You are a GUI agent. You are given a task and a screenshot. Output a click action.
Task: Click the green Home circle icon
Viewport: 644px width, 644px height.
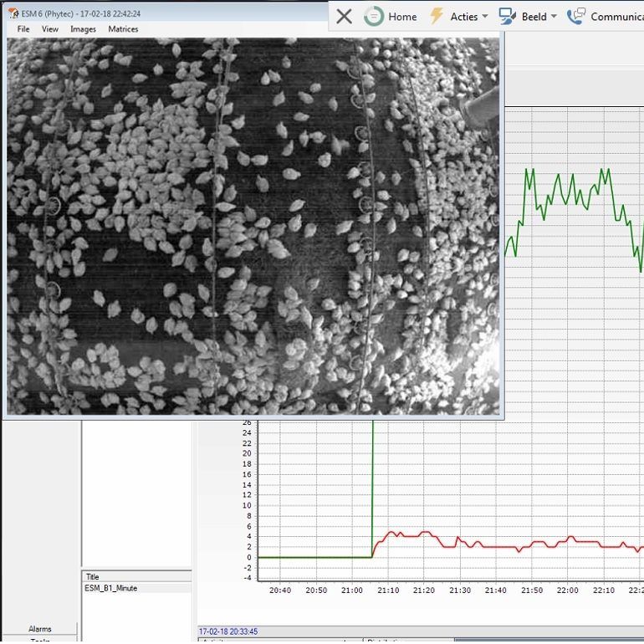click(374, 17)
